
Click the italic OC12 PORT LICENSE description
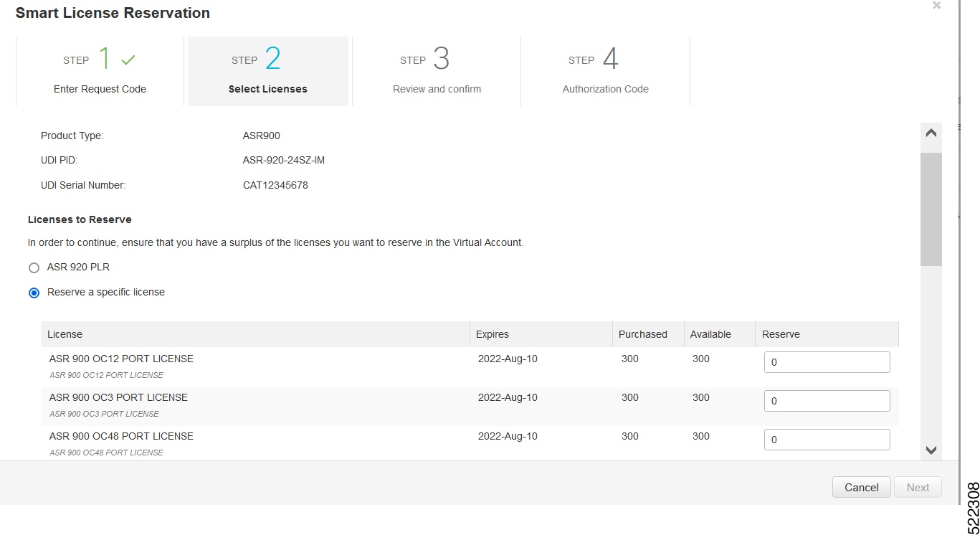(x=106, y=375)
